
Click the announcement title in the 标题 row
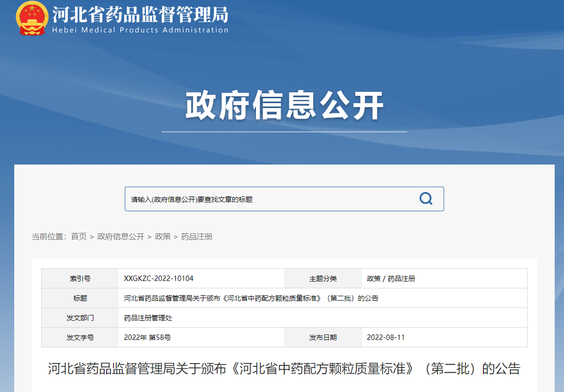click(251, 298)
